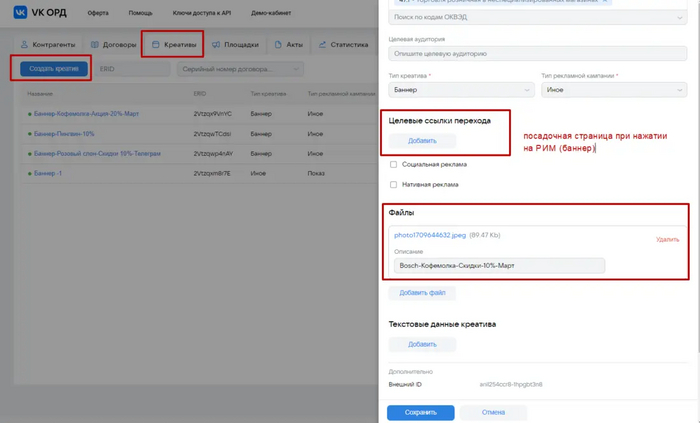Image resolution: width=700 pixels, height=423 pixels.
Task: Click the file Описание input field
Action: pos(500,265)
